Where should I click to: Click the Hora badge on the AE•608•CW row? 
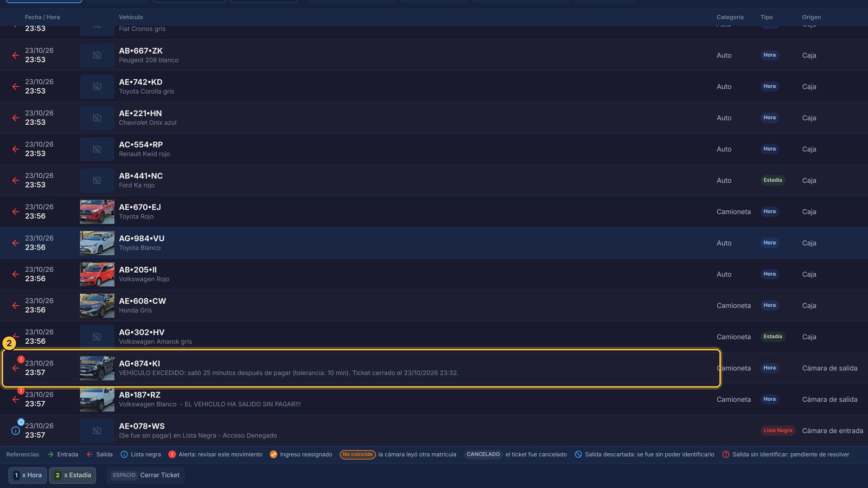[769, 305]
